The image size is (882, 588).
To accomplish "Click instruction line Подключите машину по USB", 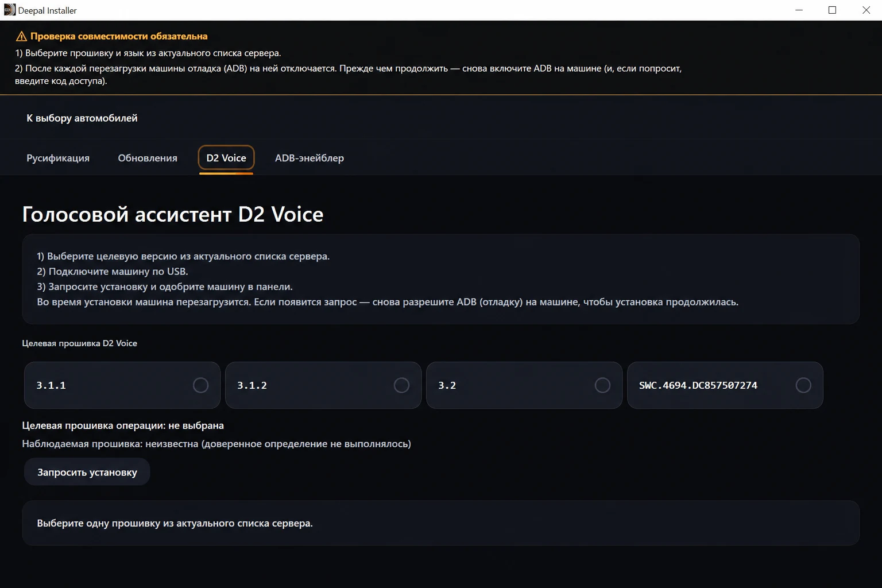I will (113, 272).
